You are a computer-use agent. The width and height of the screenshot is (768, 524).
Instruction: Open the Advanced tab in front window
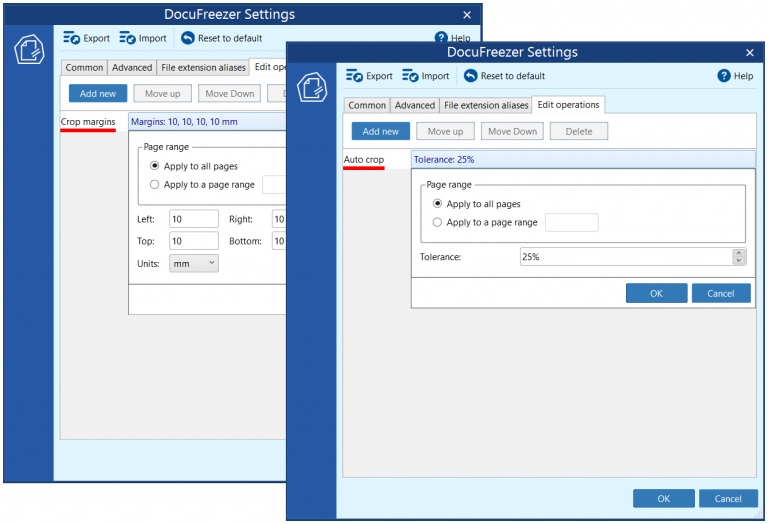pos(414,105)
